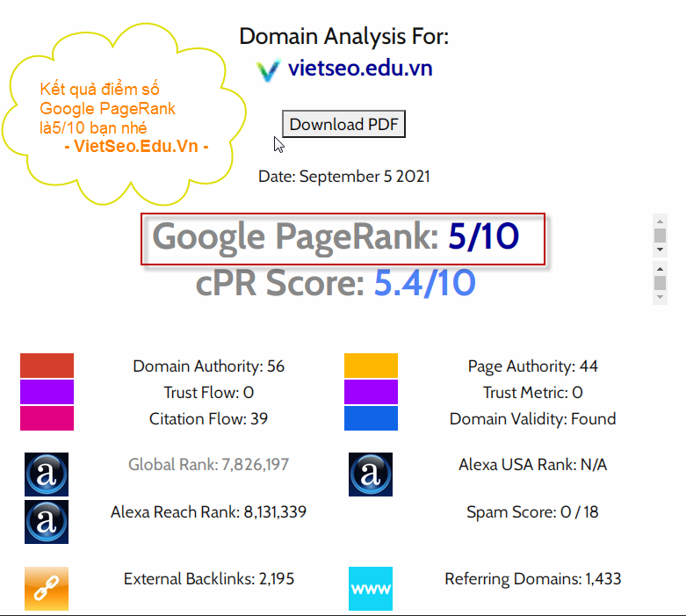
Task: Click the Page Authority: 44 text
Action: coord(533,366)
